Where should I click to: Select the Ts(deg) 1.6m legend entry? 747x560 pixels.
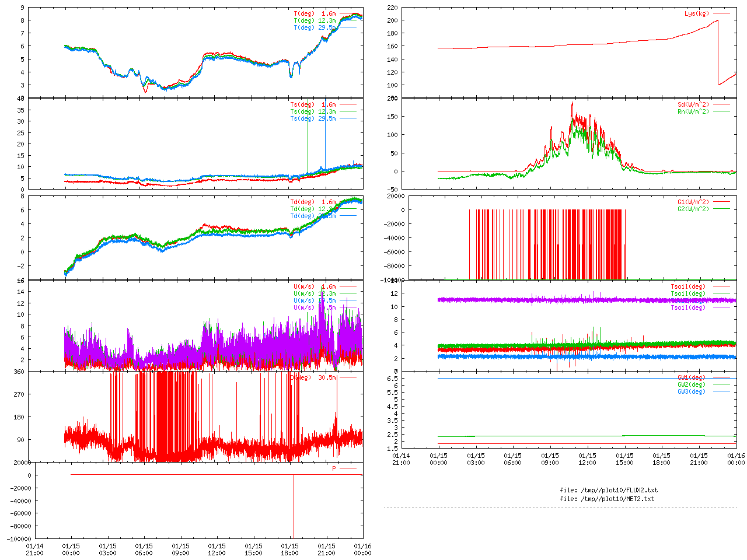pos(313,105)
